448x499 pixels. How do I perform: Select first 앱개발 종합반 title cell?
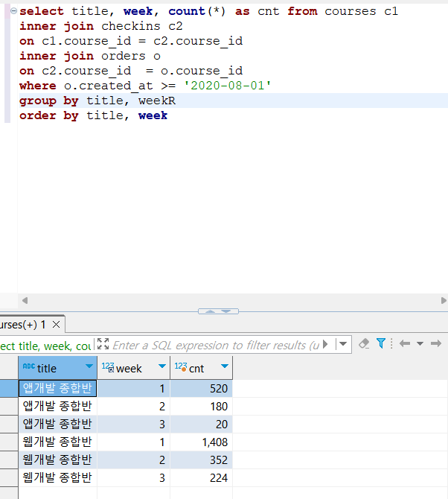tap(57, 389)
